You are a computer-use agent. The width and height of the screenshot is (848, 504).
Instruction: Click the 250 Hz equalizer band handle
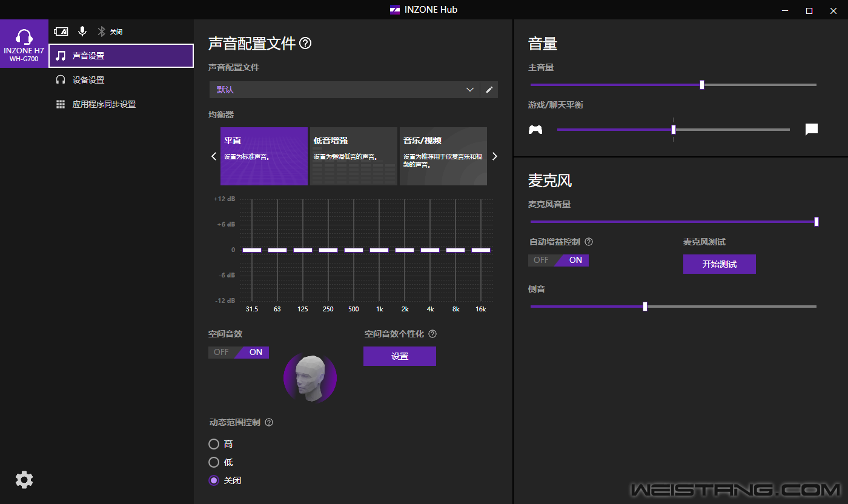click(328, 250)
